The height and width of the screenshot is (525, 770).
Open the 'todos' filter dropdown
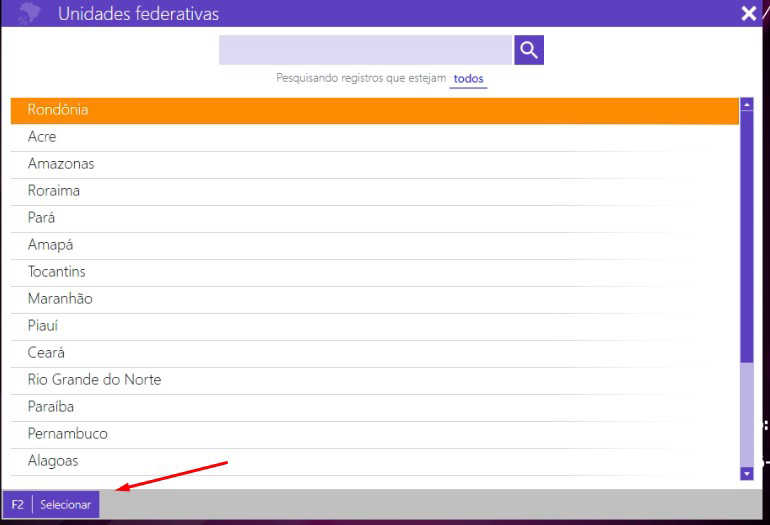coord(468,79)
